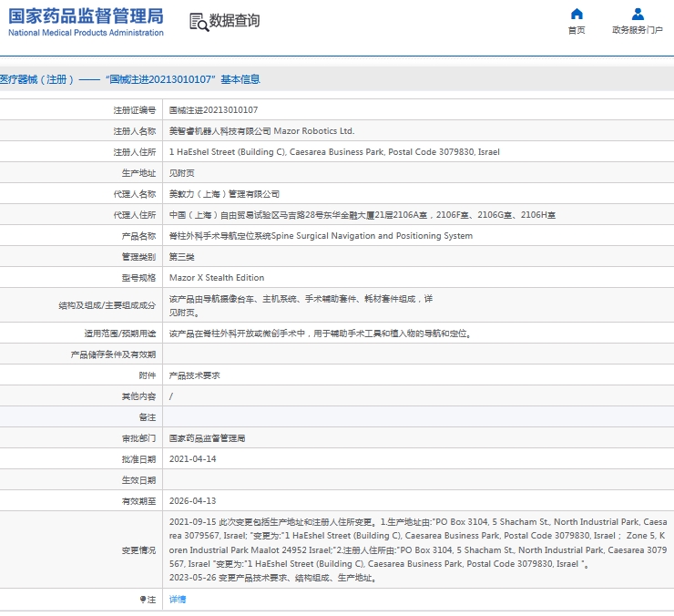Screen dimensions: 674x616
Task: Select the 1 HaEshel Street registrant address
Action: (x=334, y=152)
